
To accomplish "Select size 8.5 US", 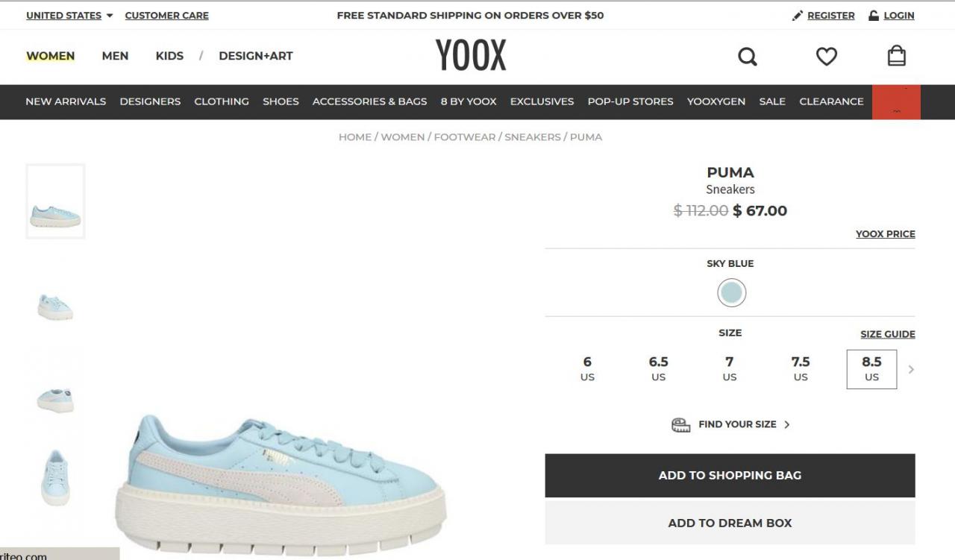I will (x=871, y=369).
